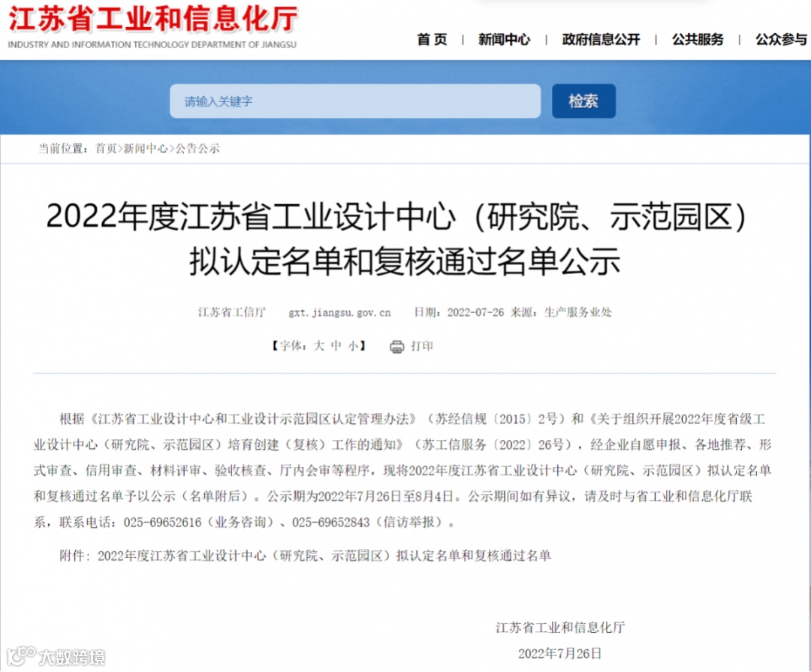Open the 新闻中心 navigation menu
811x672 pixels.
point(504,39)
